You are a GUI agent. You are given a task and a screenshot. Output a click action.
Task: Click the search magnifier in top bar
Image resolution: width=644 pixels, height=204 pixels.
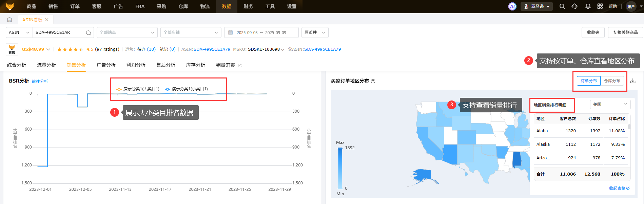[x=562, y=6]
